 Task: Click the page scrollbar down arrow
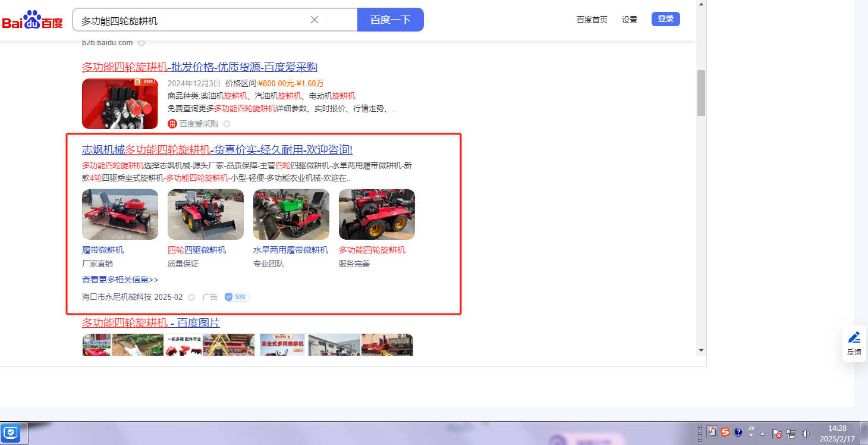(701, 350)
